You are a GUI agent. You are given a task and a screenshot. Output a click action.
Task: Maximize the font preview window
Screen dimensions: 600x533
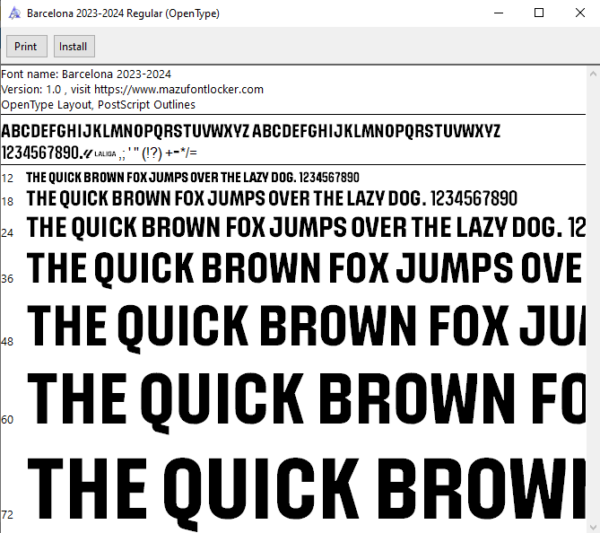[x=539, y=13]
